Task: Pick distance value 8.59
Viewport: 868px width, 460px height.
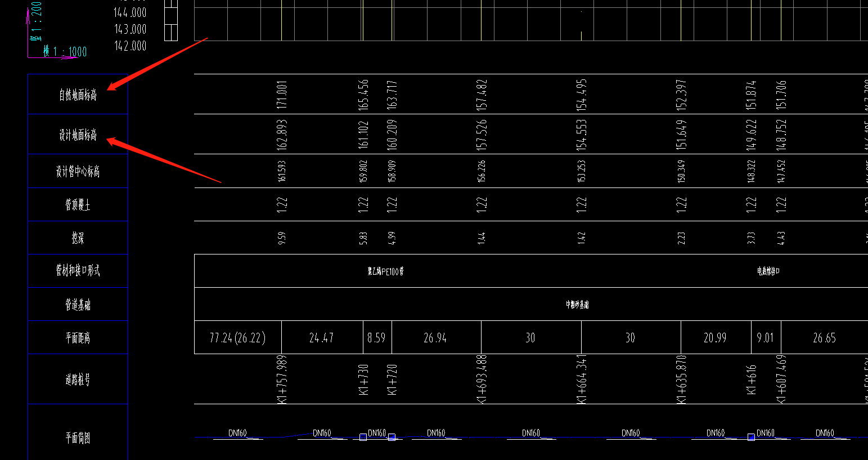Action: [x=376, y=338]
